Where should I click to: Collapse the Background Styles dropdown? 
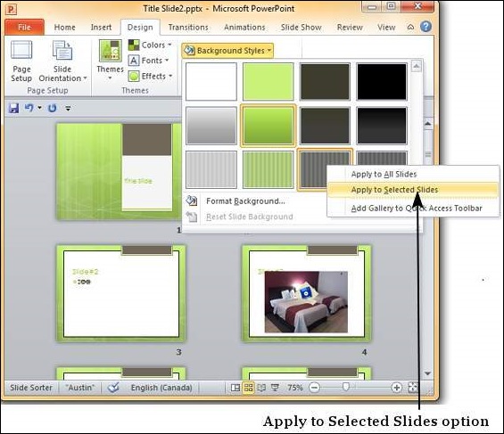227,51
